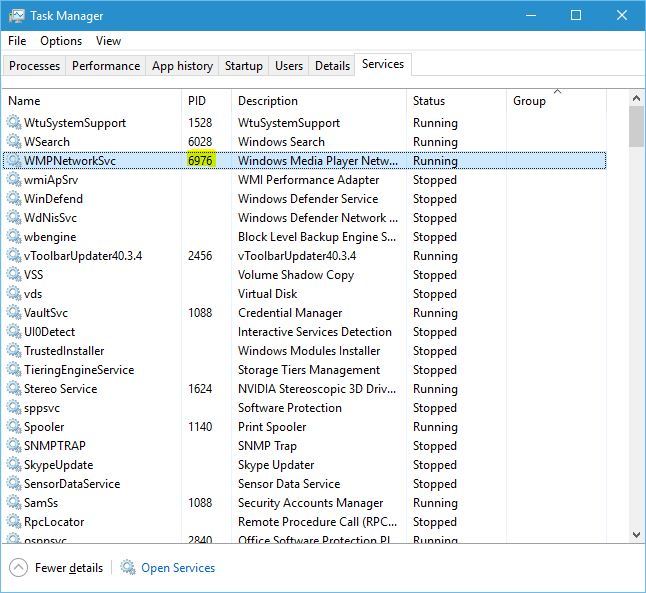Click the Spooler service gear icon

tap(14, 427)
